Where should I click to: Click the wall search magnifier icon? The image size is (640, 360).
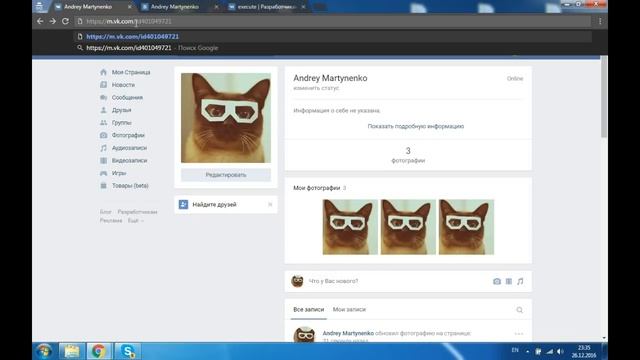click(x=520, y=310)
